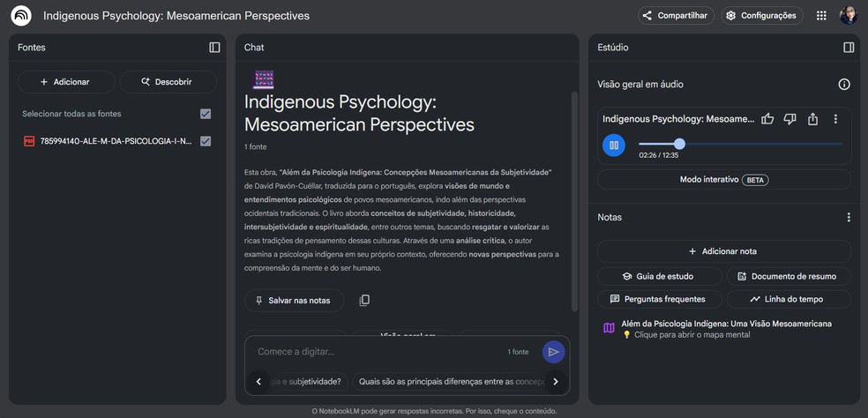Click the 1 fonte label under title
The width and height of the screenshot is (868, 418).
(255, 147)
